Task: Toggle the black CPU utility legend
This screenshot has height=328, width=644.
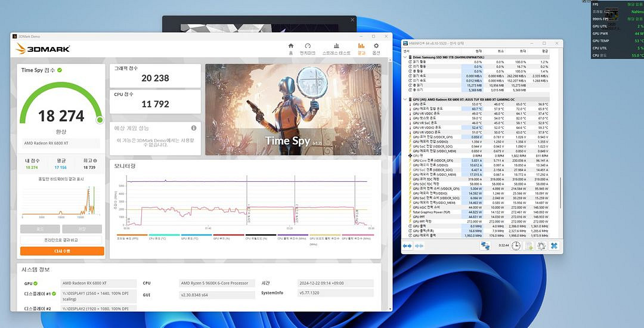Action: coord(261,236)
